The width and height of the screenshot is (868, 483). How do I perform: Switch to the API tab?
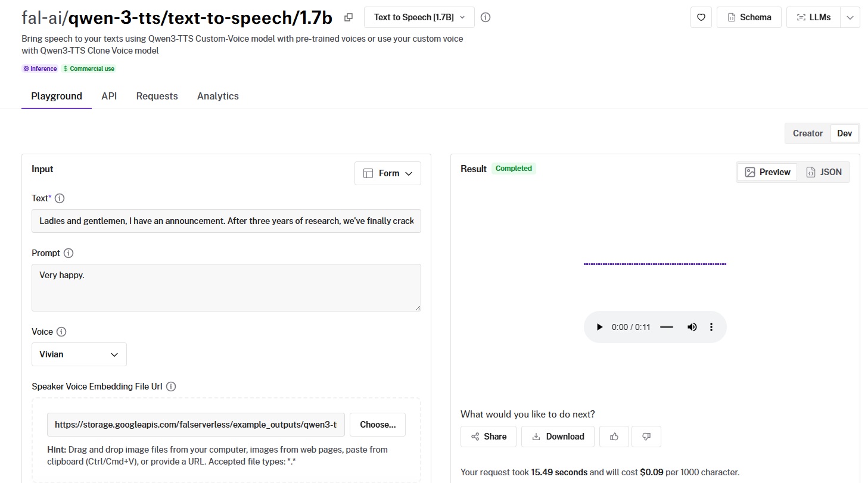(109, 96)
